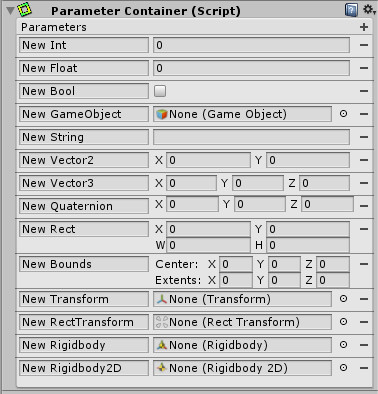Remove the New Float parameter
The image size is (378, 394).
coord(364,68)
